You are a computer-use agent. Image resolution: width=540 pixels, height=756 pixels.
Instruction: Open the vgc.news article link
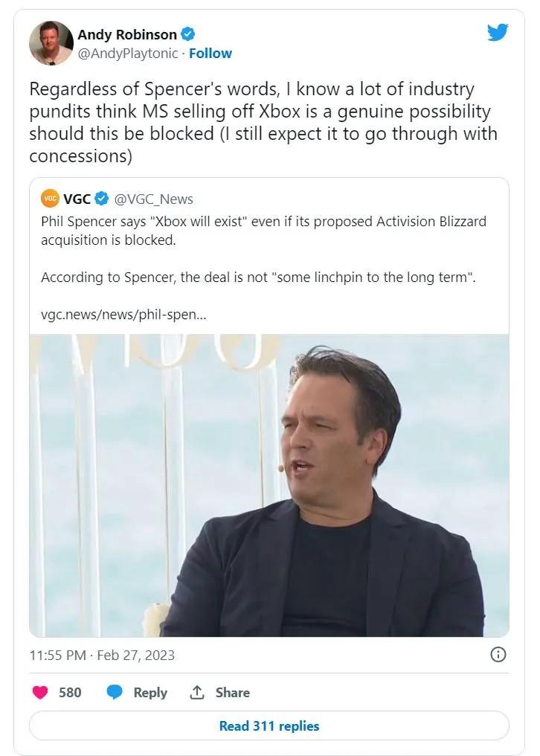pyautogui.click(x=123, y=314)
